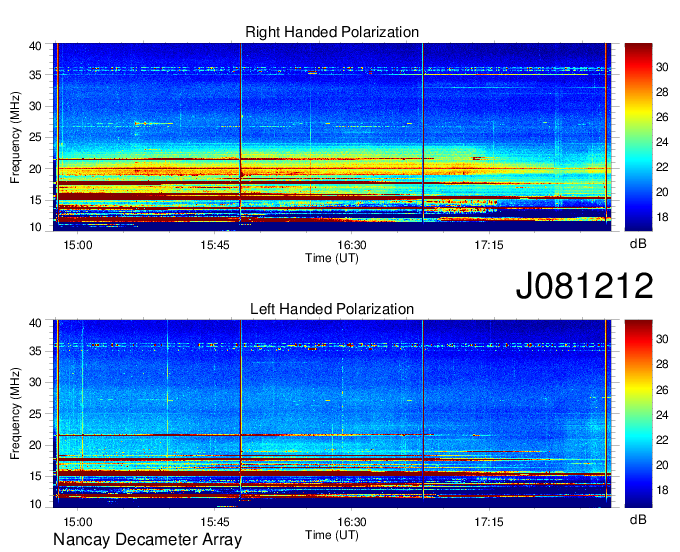Click the 18 dB label on top colorbar
The image size is (680, 552).
662,217
